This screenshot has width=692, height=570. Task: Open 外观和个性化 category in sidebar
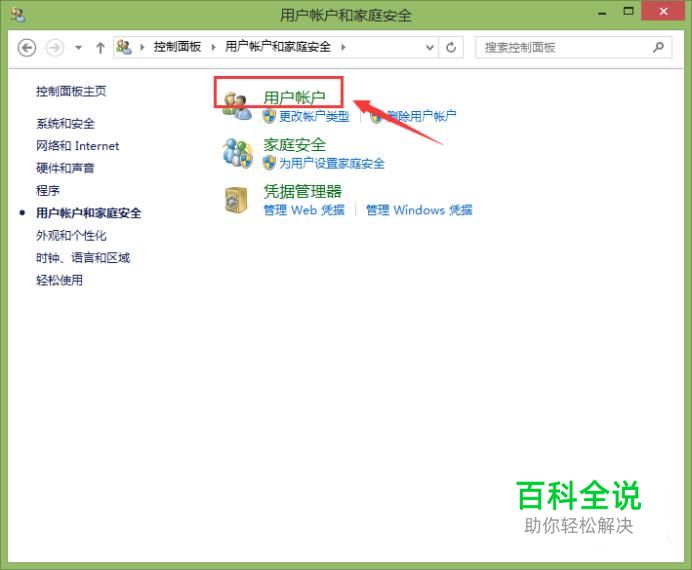[71, 236]
